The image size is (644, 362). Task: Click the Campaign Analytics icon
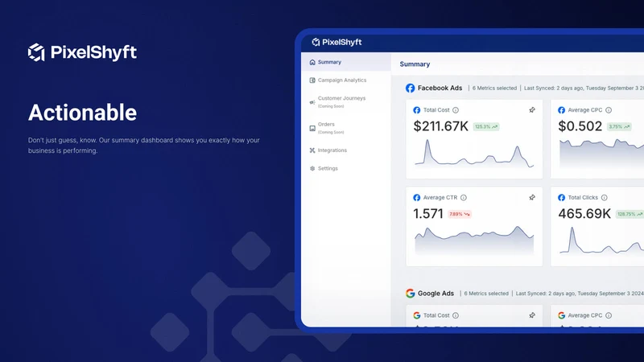click(312, 80)
